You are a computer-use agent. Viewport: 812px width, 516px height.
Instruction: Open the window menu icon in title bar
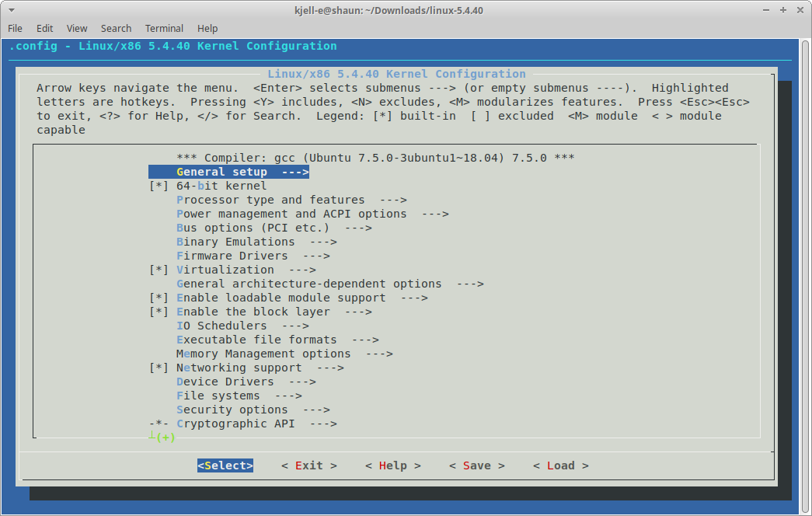(11, 9)
